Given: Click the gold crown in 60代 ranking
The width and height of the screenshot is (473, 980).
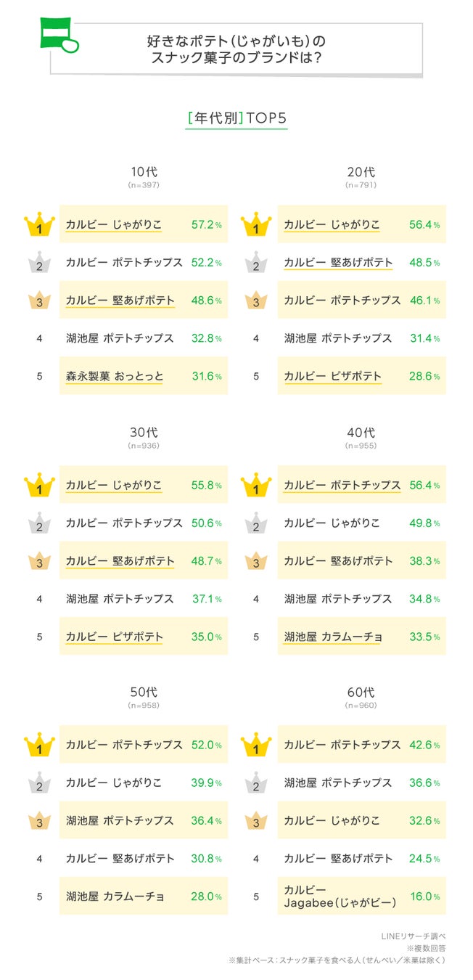Looking at the screenshot, I should [x=258, y=746].
